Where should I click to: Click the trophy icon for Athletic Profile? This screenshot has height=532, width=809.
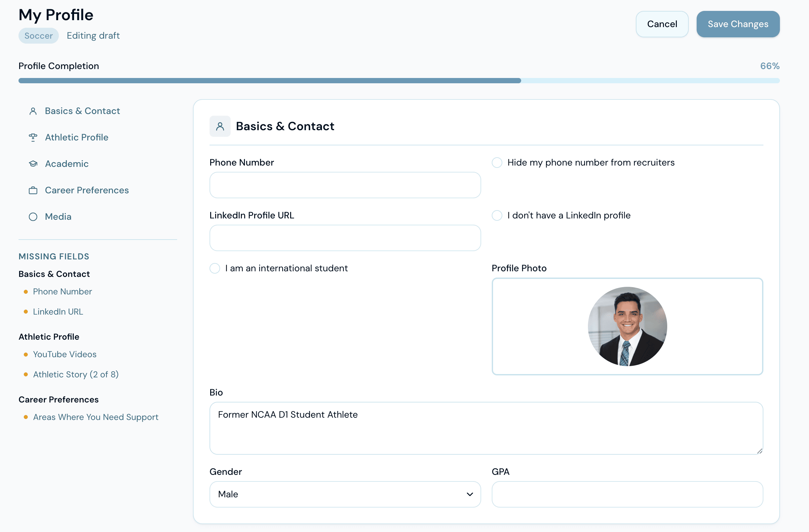coord(33,137)
